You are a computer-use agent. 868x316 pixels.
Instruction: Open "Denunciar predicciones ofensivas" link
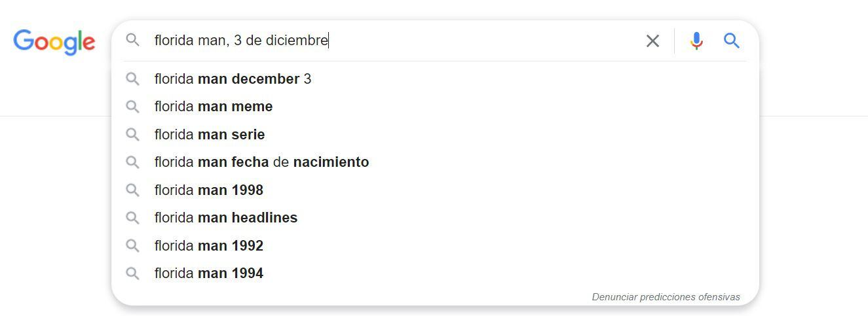click(666, 297)
